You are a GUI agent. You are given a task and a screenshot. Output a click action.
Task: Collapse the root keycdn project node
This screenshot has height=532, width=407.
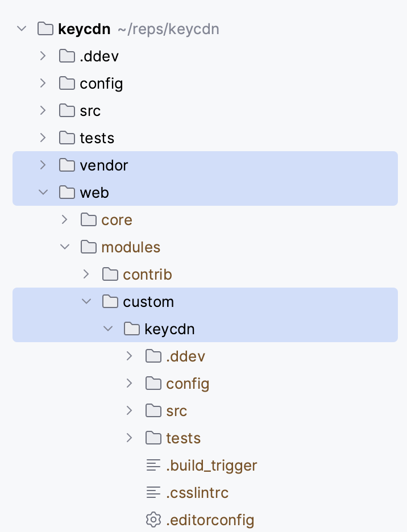(x=22, y=29)
